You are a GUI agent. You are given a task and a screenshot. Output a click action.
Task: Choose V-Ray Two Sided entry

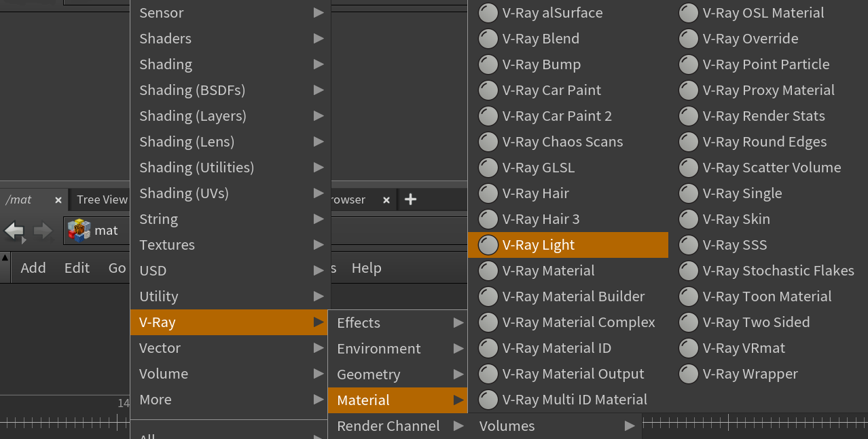pyautogui.click(x=768, y=322)
